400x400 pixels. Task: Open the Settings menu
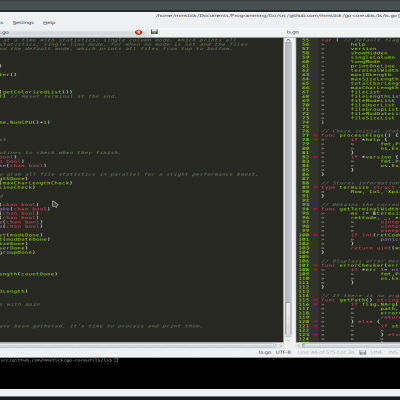[x=23, y=23]
